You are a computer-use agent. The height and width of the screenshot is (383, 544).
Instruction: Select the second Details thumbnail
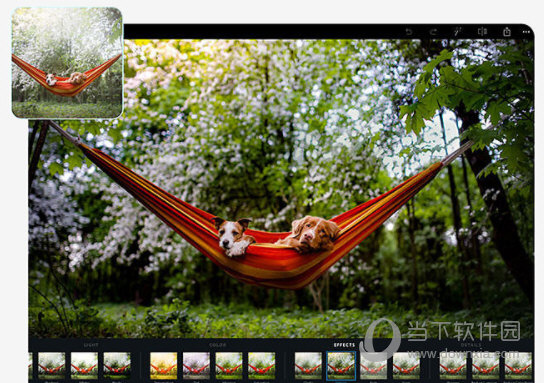coord(485,366)
